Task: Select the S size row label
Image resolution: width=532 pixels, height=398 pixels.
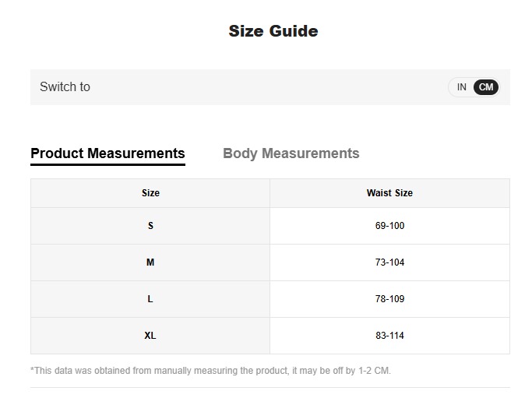Action: tap(150, 226)
